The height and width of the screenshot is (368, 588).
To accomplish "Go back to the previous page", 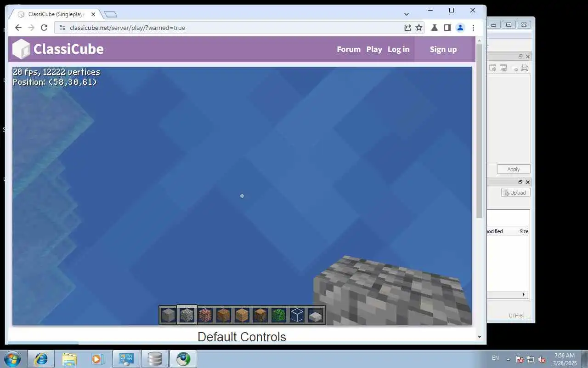I will [x=18, y=28].
